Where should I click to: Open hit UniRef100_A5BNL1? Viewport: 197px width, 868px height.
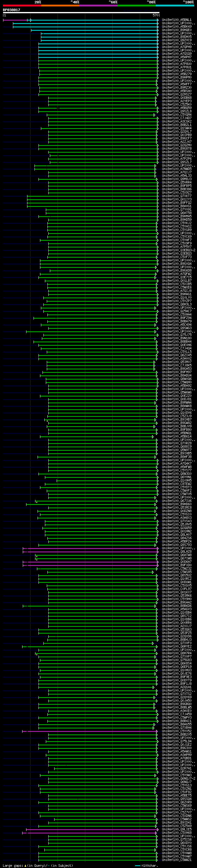point(176,20)
